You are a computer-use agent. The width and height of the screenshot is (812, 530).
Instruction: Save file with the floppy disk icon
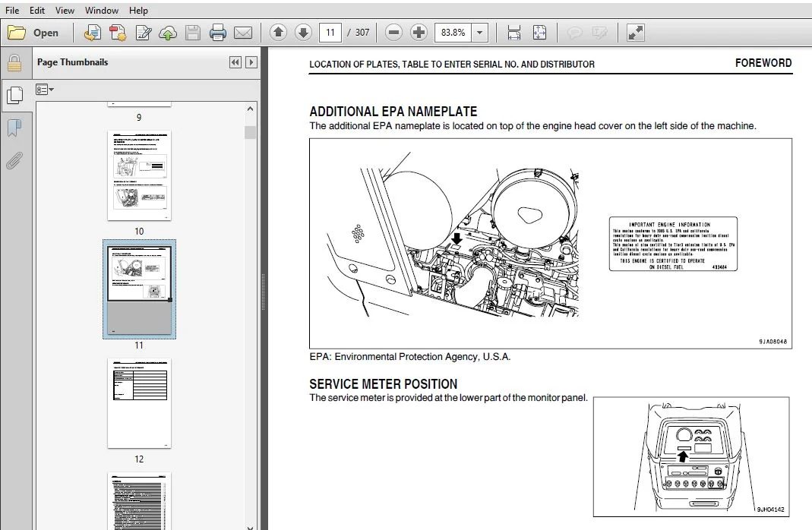[x=193, y=33]
